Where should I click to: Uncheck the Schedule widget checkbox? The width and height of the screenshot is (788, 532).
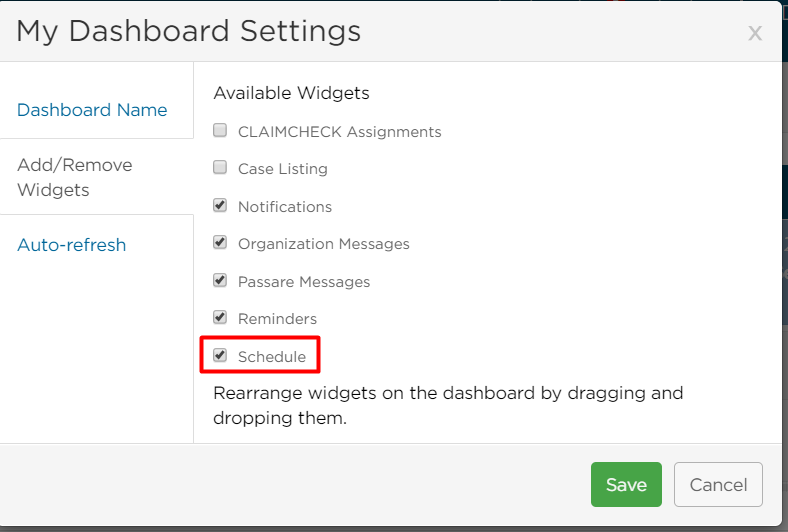point(220,355)
